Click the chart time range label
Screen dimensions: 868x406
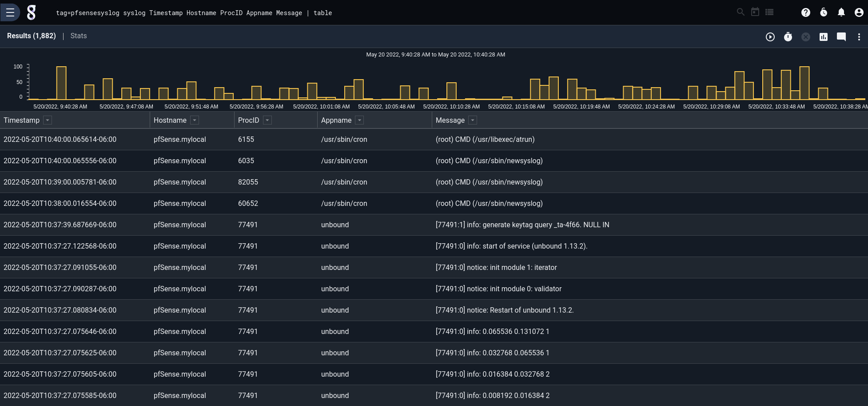435,55
